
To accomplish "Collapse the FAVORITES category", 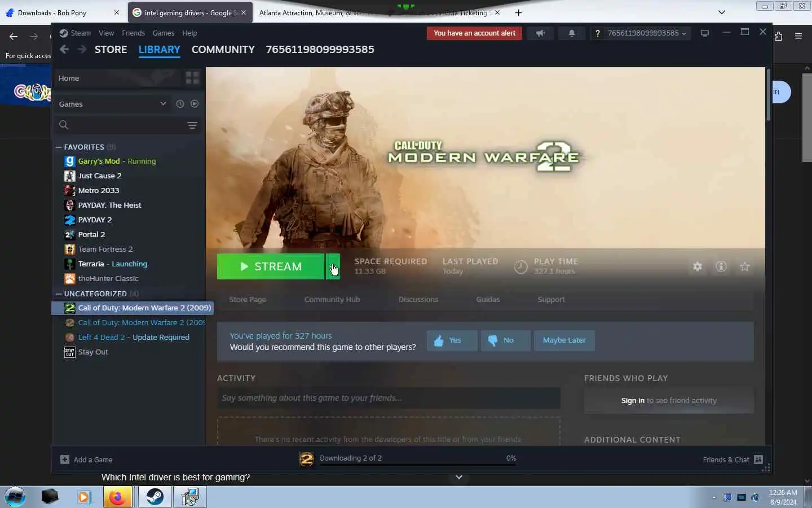I will (x=59, y=147).
